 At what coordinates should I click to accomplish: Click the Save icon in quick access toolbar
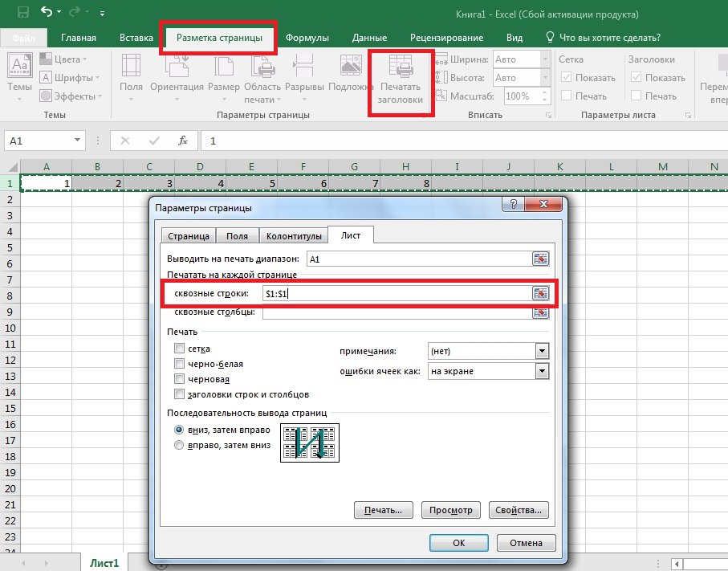[22, 13]
